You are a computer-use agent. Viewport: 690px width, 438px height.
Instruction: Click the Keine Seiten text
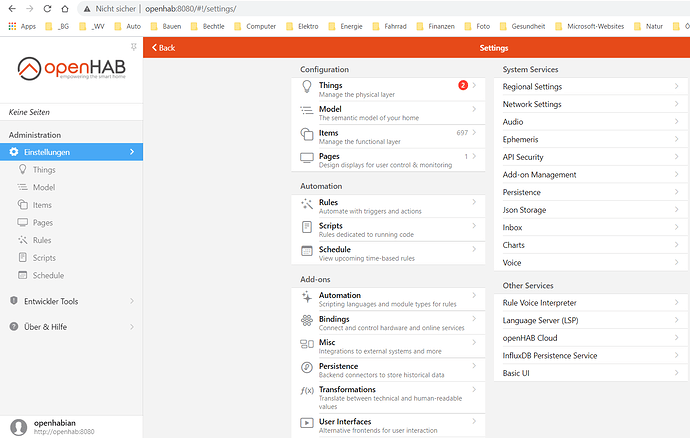[x=29, y=112]
